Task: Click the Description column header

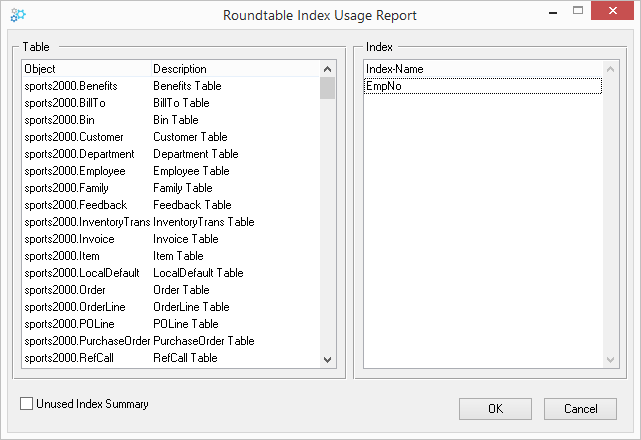Action: pyautogui.click(x=235, y=69)
